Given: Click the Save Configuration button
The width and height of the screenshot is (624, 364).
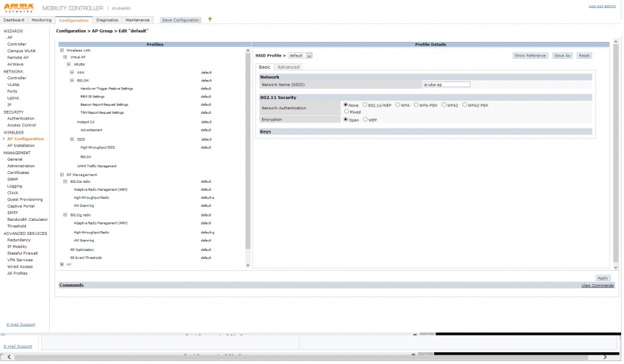Looking at the screenshot, I should [x=181, y=20].
